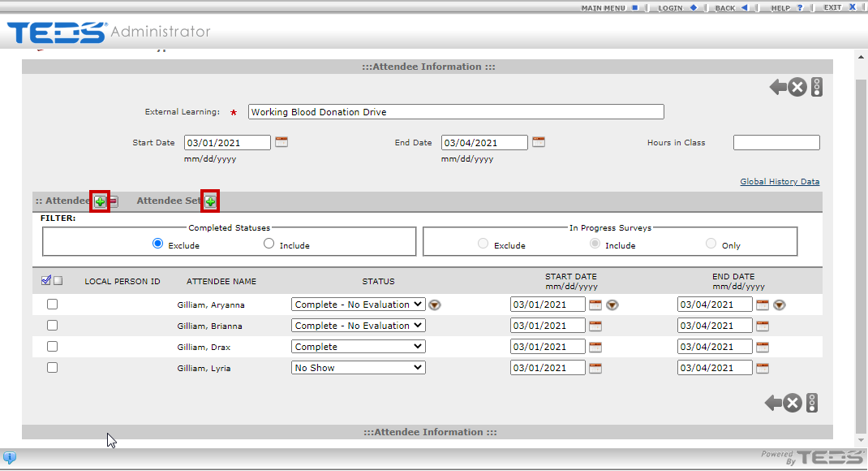Click the green plus icon beside Attendee

pos(100,201)
